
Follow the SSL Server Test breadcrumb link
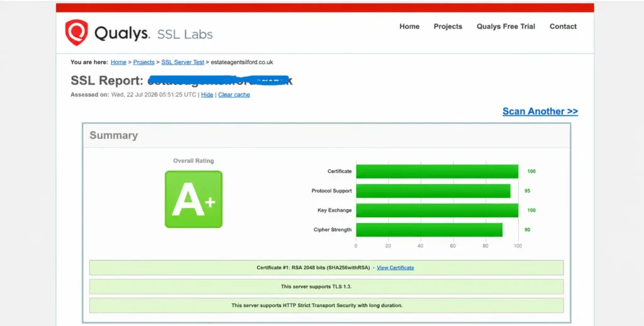coord(183,62)
